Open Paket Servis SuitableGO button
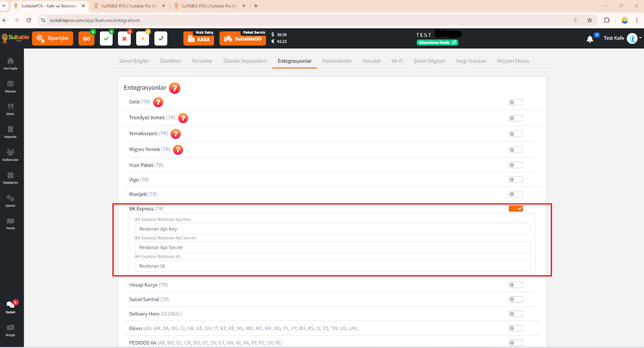 243,39
